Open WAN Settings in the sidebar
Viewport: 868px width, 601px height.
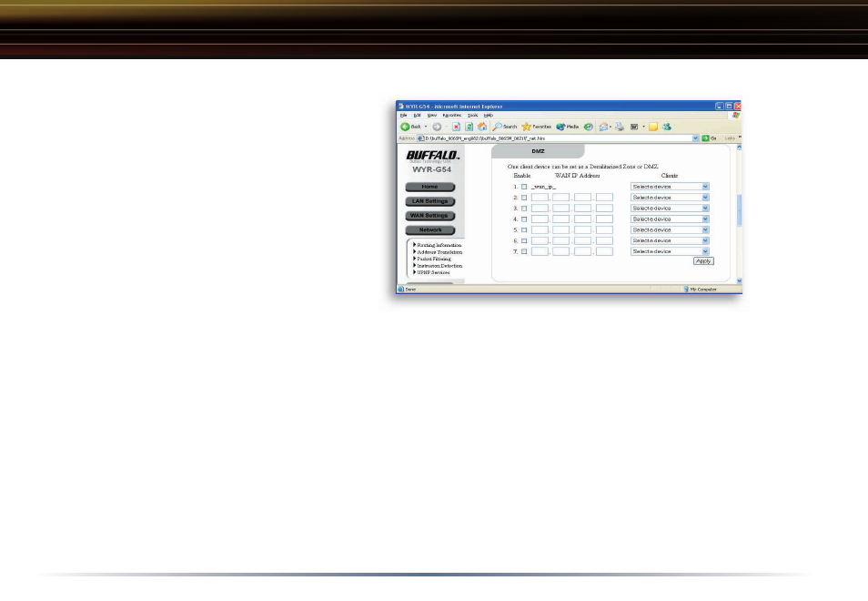point(430,216)
